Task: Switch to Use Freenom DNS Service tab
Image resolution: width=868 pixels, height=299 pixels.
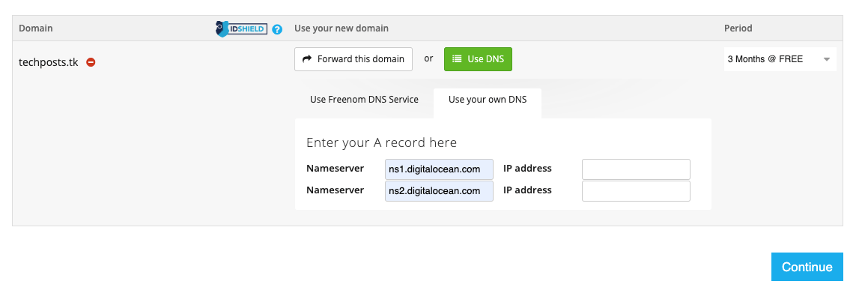Action: [364, 100]
